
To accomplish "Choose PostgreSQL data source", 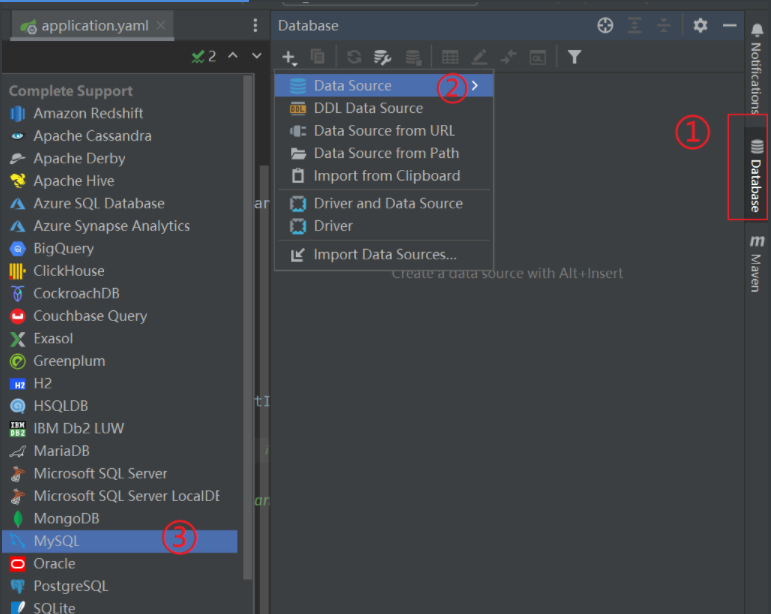I will click(120, 586).
